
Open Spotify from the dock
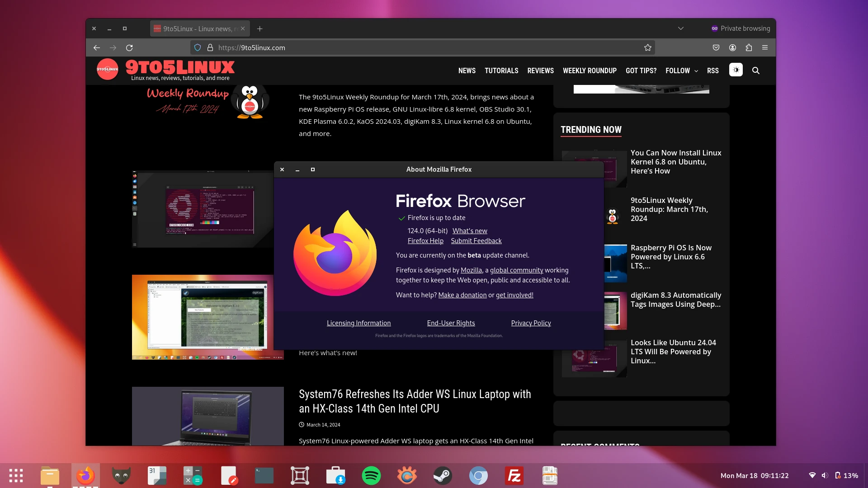coord(371,475)
